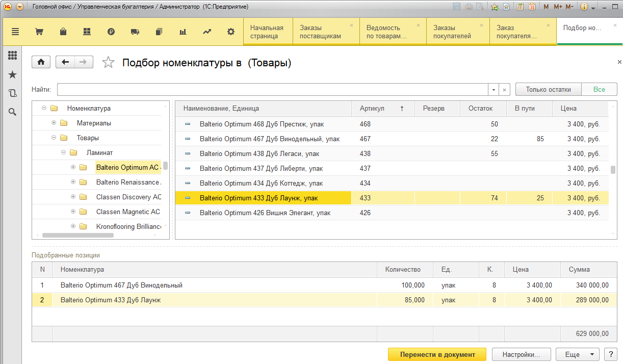
Task: Open favorites star in left sidebar
Action: [x=13, y=75]
